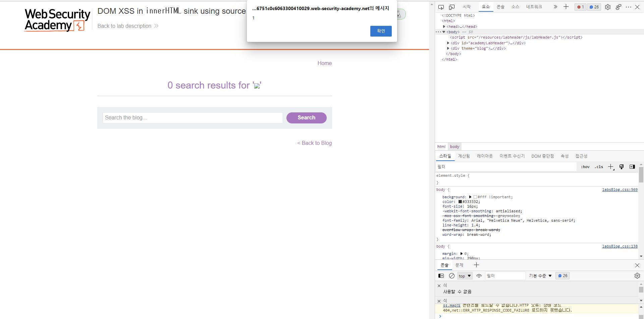Screen dimensions: 644x319
Task: Open the 속성 tab
Action: click(x=565, y=156)
